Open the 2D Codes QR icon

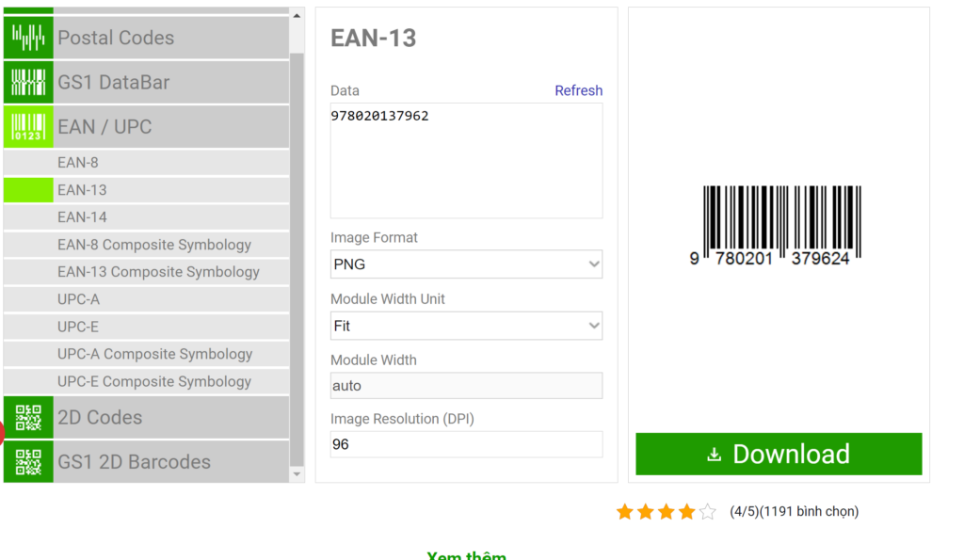[28, 417]
